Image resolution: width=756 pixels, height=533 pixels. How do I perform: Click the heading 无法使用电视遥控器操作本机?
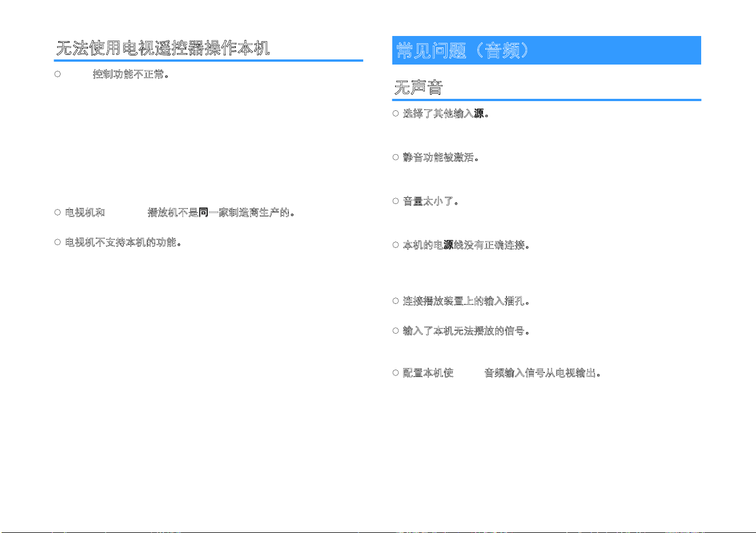tap(163, 49)
